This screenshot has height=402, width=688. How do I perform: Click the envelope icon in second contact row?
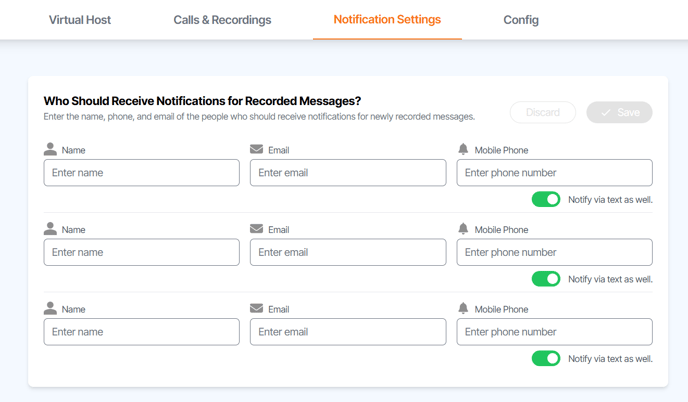(x=256, y=229)
